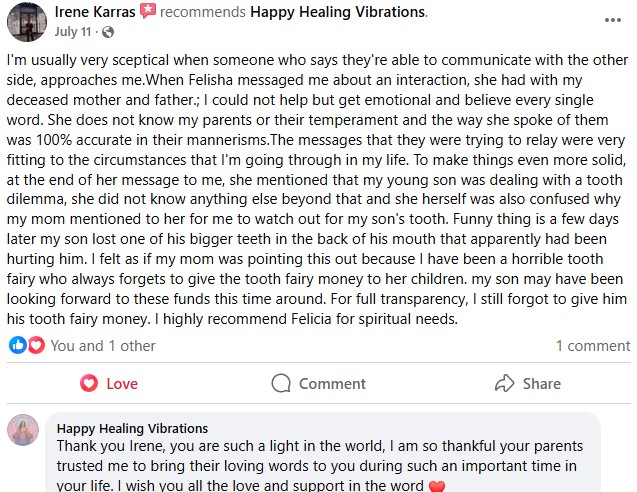
Task: Click the red heart reaction icon beside the thumbs-up
Action: tap(36, 345)
